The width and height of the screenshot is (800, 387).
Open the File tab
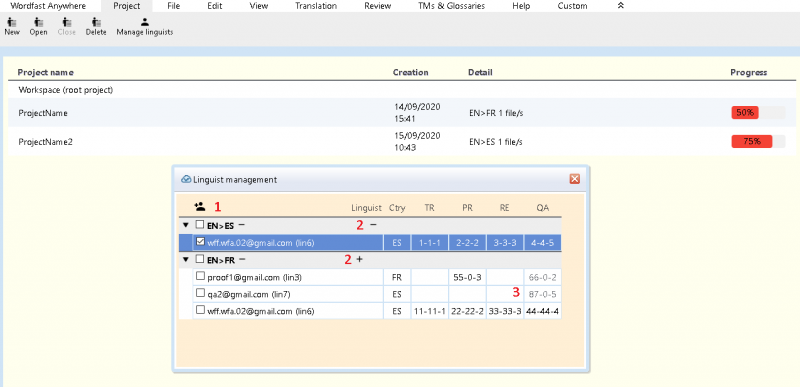(x=174, y=6)
